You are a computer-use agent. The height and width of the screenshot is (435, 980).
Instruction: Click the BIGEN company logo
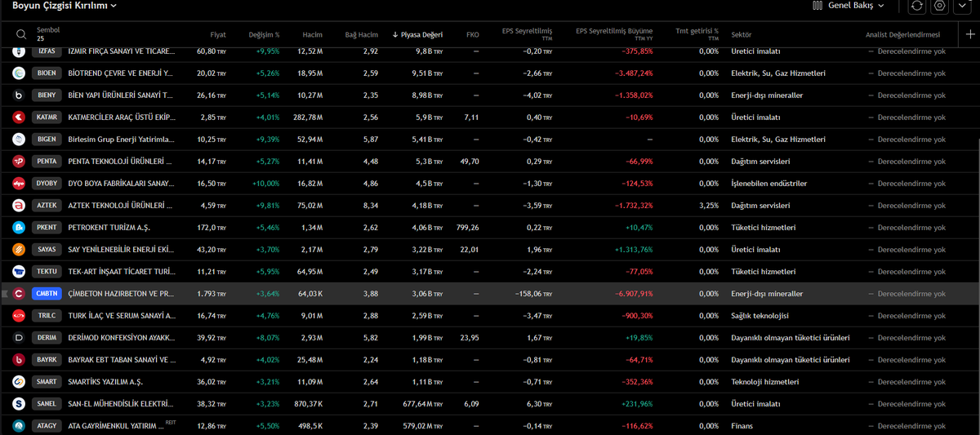[19, 140]
